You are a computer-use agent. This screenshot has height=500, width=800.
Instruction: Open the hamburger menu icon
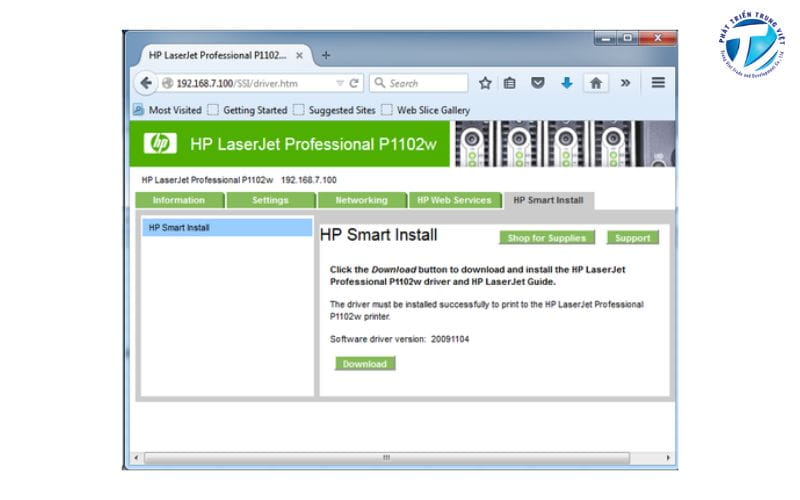click(x=658, y=83)
